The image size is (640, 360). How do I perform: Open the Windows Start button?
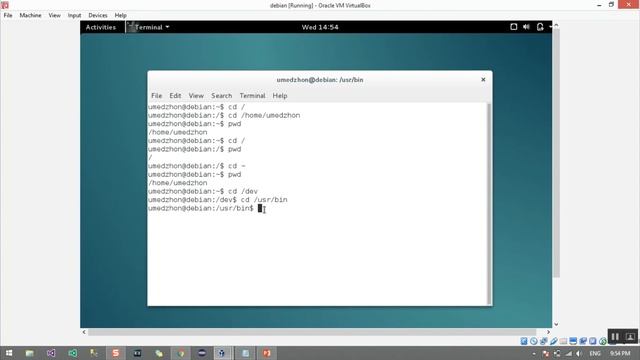[x=9, y=353]
